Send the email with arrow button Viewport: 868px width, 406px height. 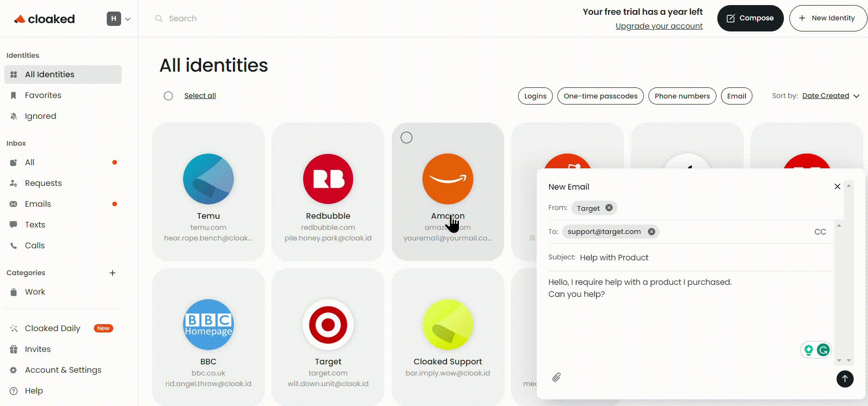pyautogui.click(x=844, y=379)
